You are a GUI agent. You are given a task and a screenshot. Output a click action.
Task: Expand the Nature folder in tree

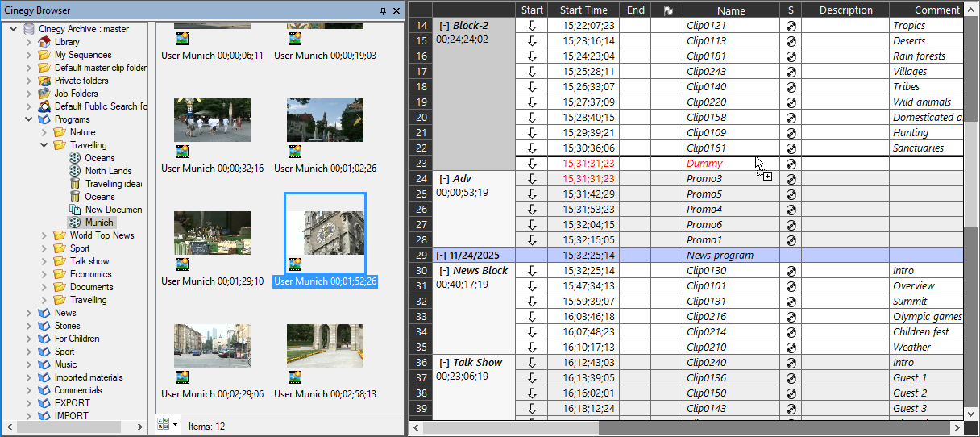(x=44, y=132)
